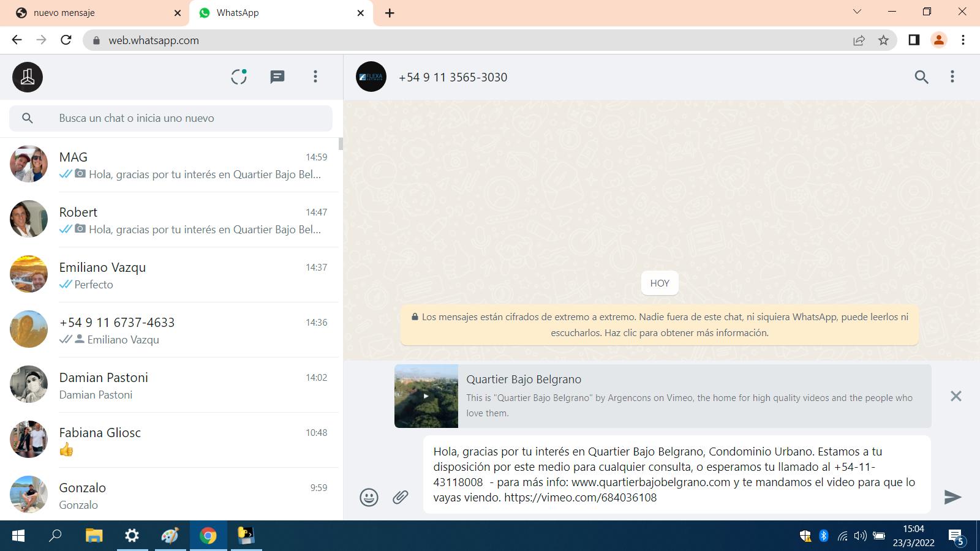Open Bluetooth tray icon

pos(824,536)
